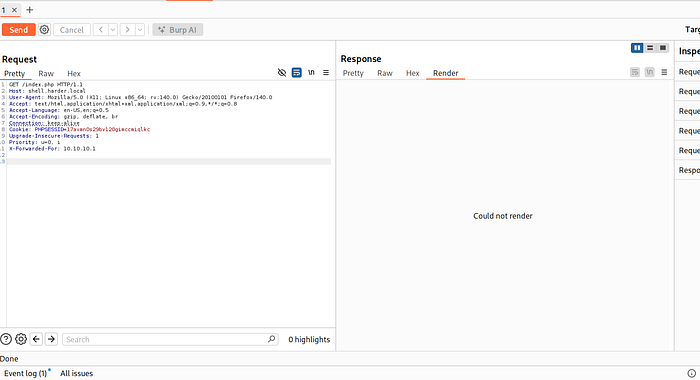700x380 pixels.
Task: Toggle line wrap in Response viewer
Action: pos(635,72)
